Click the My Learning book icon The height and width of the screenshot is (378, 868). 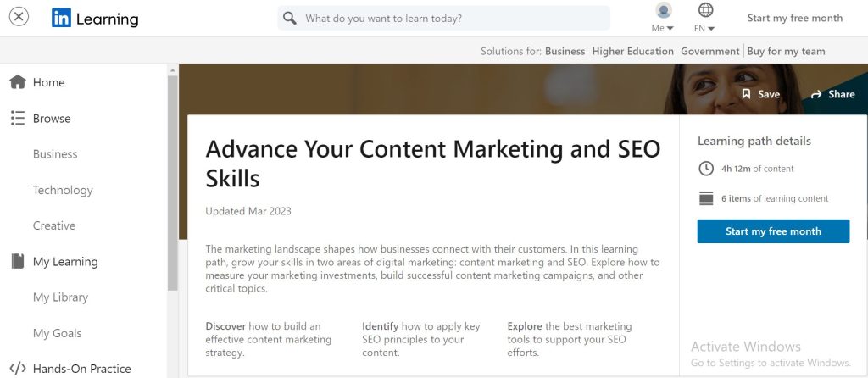tap(17, 262)
